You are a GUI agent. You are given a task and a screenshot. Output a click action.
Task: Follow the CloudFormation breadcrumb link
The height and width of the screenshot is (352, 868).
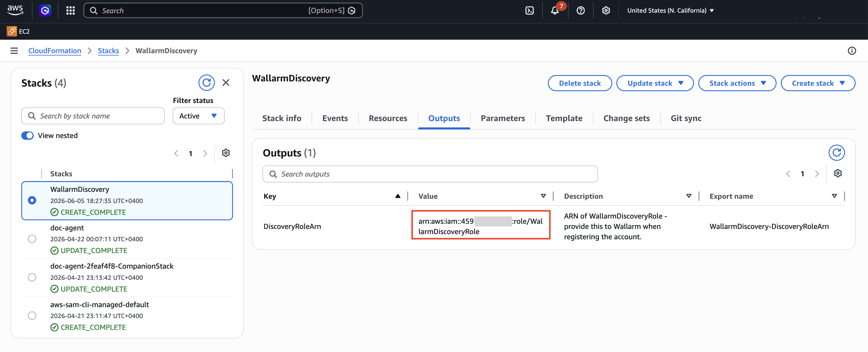[55, 51]
